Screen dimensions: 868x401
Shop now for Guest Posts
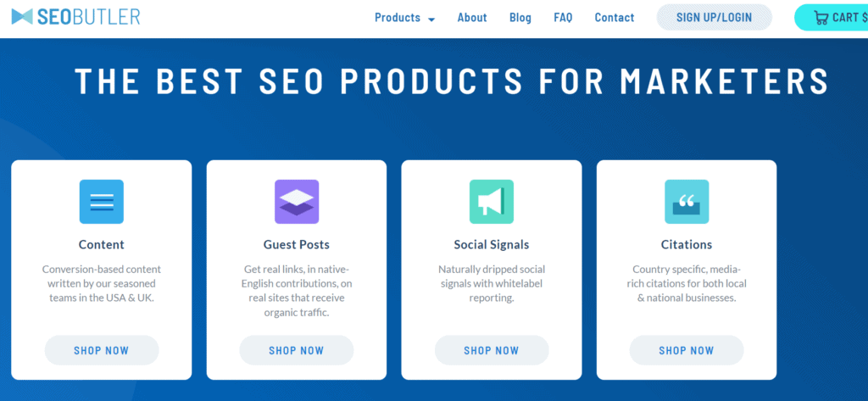pyautogui.click(x=296, y=350)
